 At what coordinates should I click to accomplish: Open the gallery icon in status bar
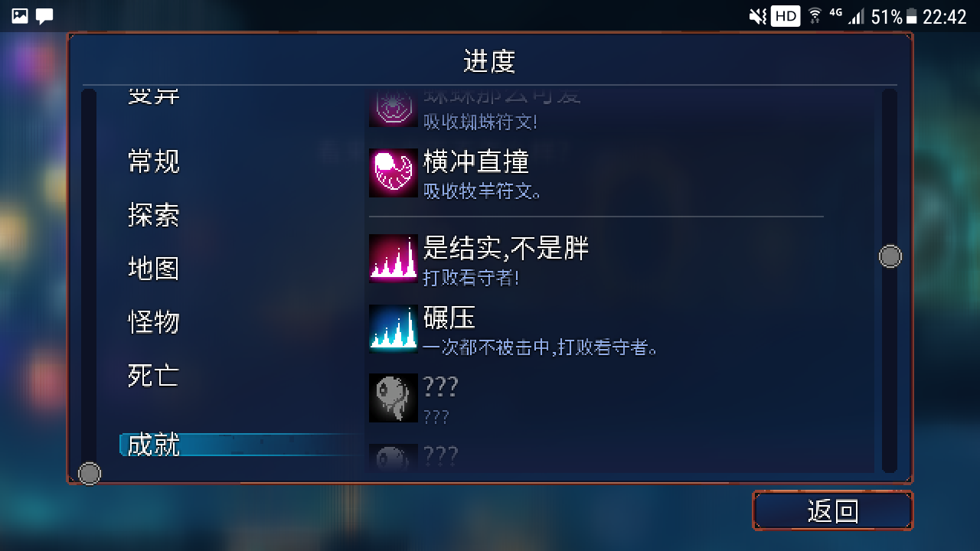[x=20, y=16]
